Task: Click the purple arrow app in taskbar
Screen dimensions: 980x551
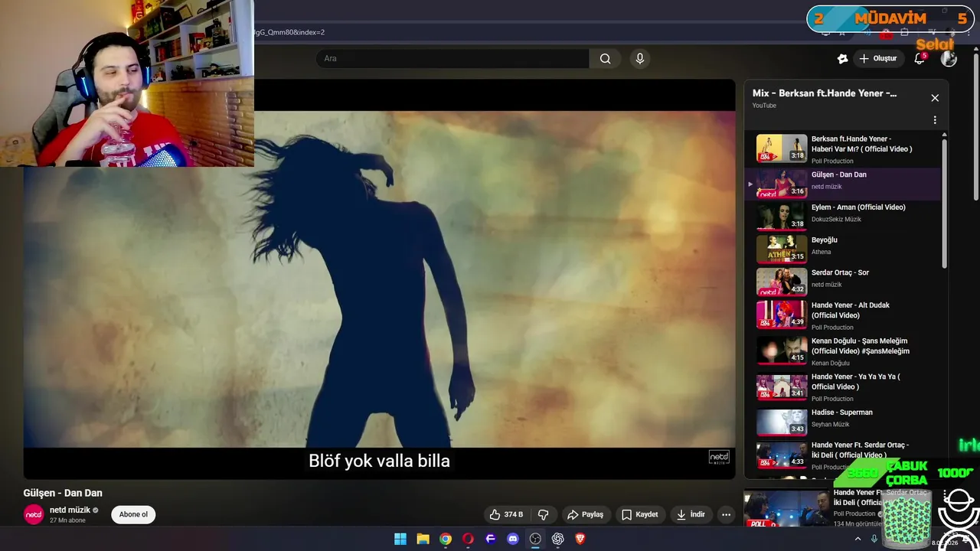Action: click(491, 539)
